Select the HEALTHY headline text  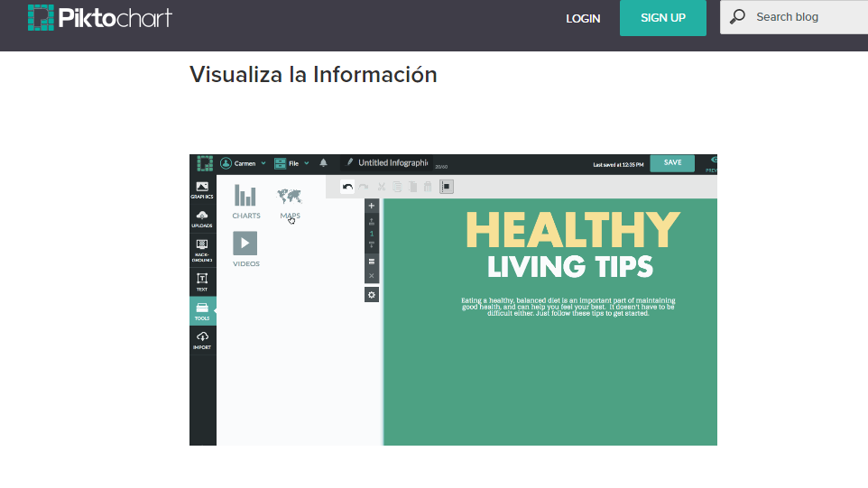pos(572,230)
